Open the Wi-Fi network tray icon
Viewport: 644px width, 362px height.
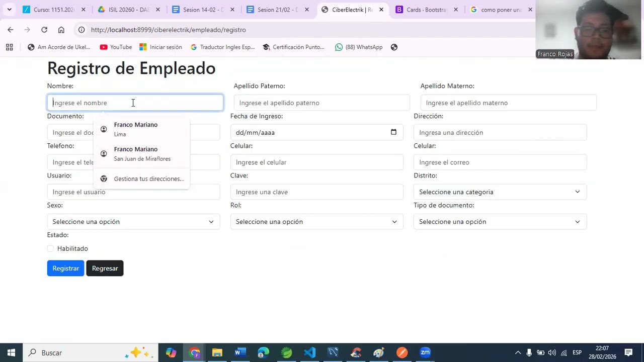pyautogui.click(x=564, y=352)
